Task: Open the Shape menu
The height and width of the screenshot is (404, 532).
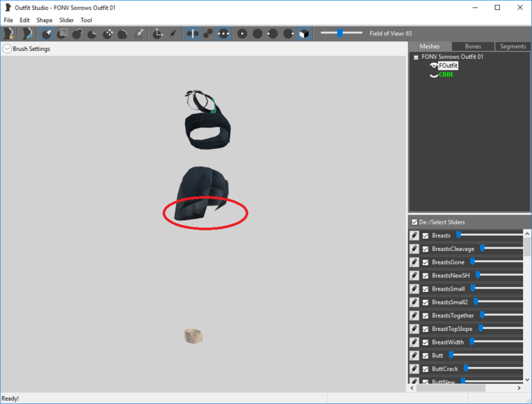Action: pos(45,20)
